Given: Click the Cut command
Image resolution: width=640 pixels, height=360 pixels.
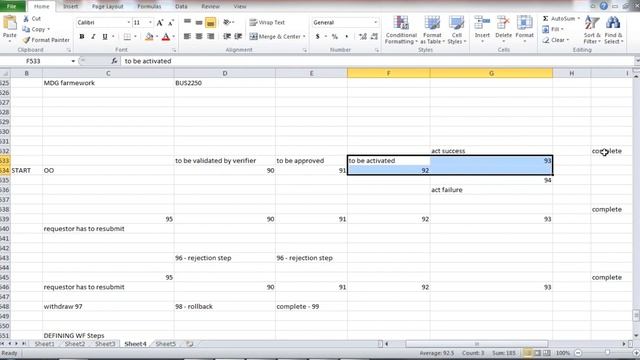Looking at the screenshot, I should pyautogui.click(x=32, y=19).
